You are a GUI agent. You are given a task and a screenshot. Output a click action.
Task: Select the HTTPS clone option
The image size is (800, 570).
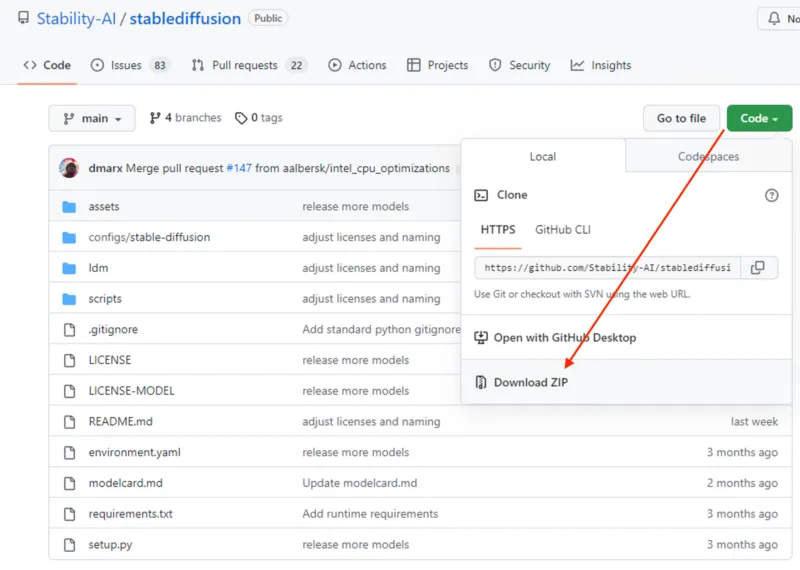tap(498, 230)
